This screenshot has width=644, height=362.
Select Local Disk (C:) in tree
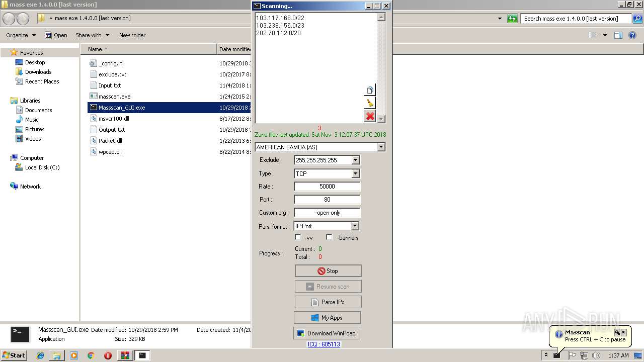[x=38, y=167]
